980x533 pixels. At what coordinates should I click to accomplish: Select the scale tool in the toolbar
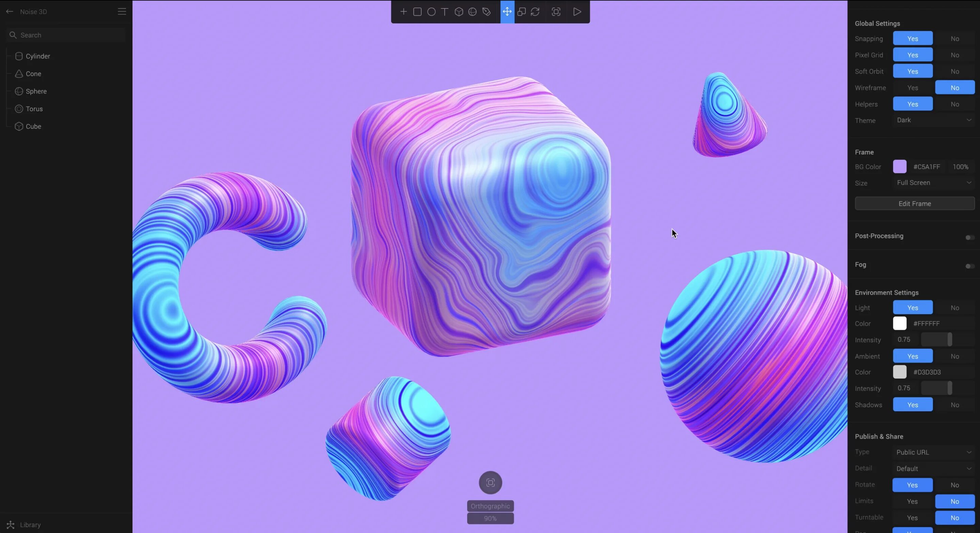(521, 12)
